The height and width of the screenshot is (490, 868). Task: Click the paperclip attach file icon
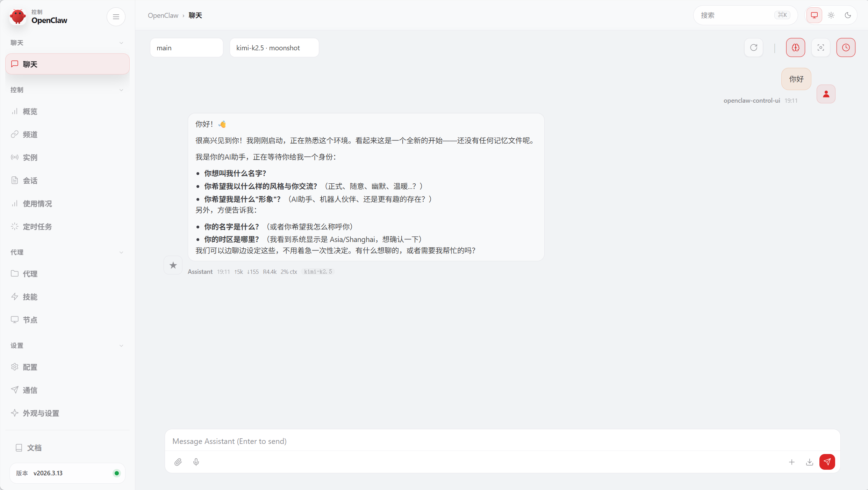(178, 462)
